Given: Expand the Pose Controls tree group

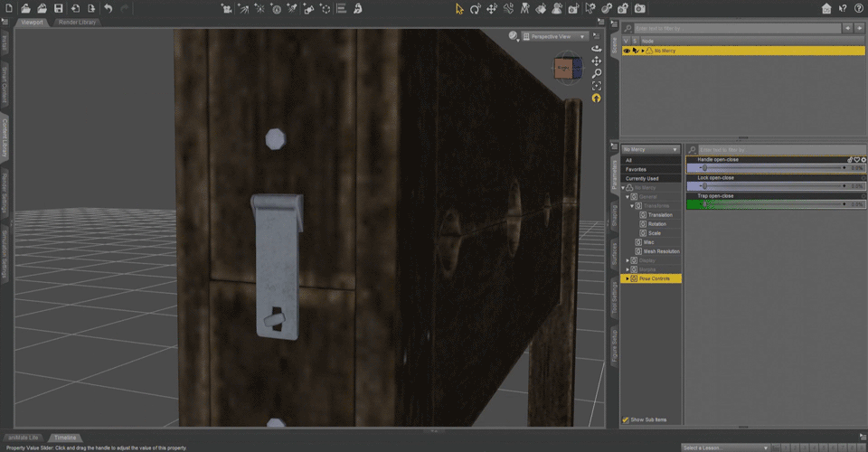Looking at the screenshot, I should point(627,278).
